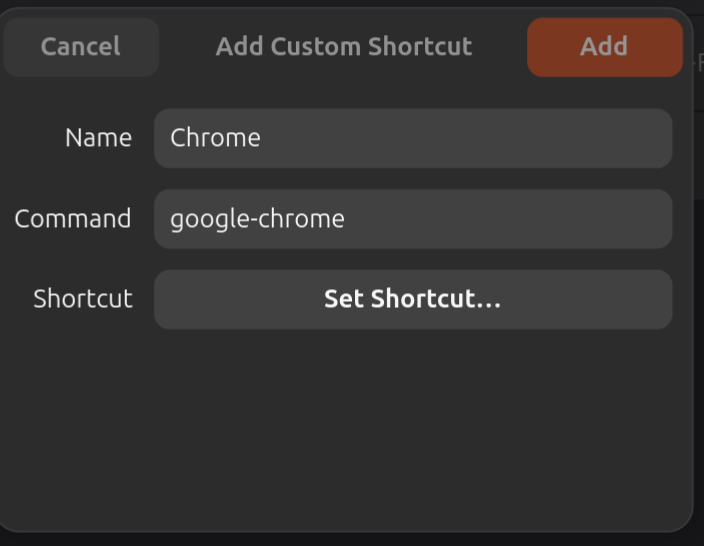Click the Add Custom Shortcut title

(344, 47)
